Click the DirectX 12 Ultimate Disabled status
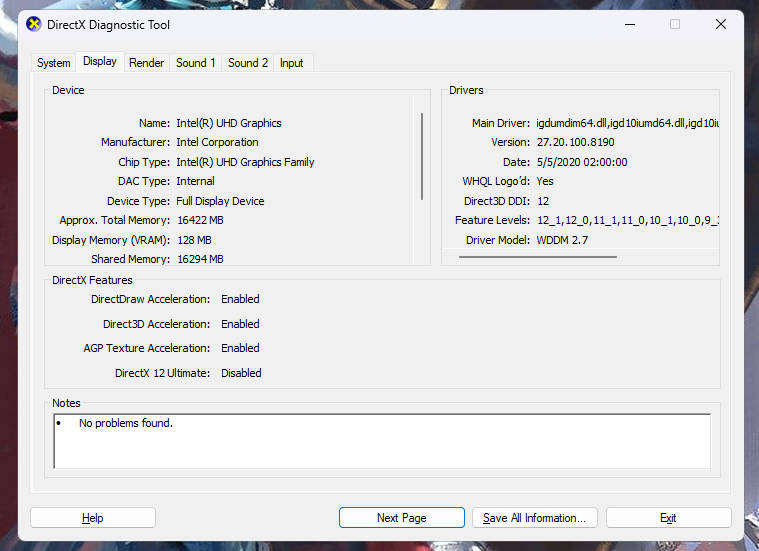Viewport: 759px width, 551px height. click(241, 373)
